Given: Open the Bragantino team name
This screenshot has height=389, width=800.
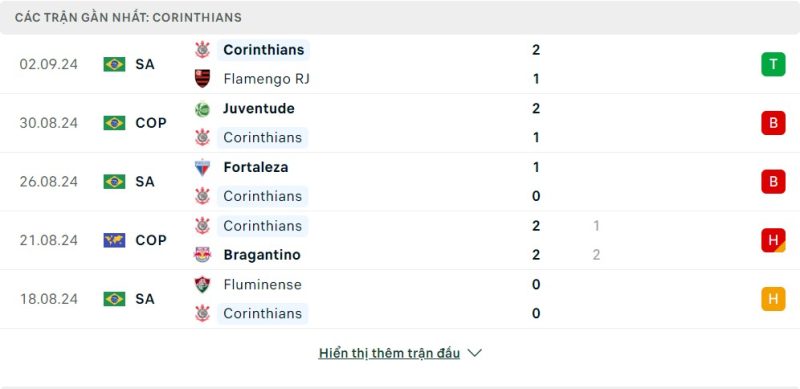Looking at the screenshot, I should [262, 255].
